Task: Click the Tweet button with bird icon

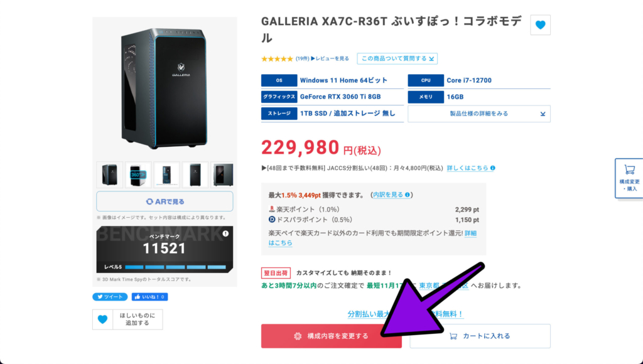Action: click(110, 297)
